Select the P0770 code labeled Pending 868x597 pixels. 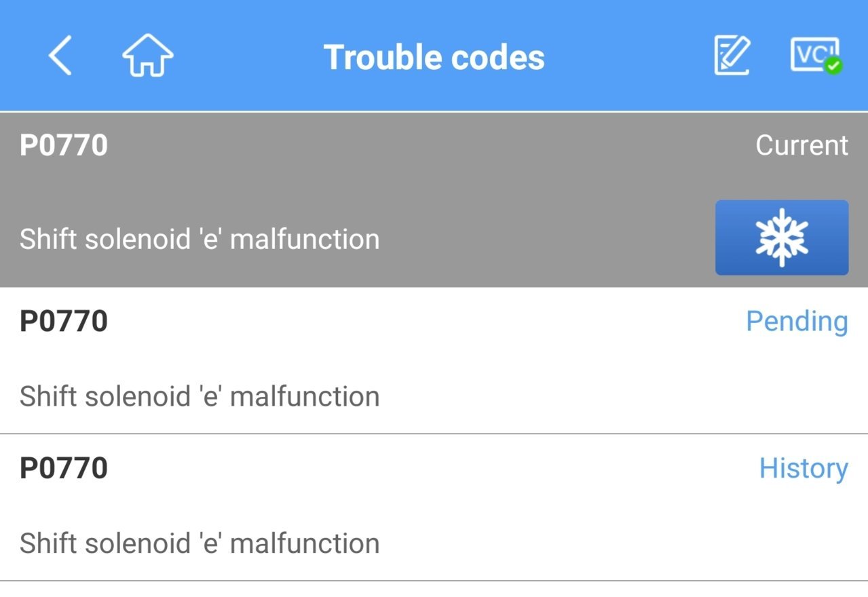pyautogui.click(x=64, y=321)
